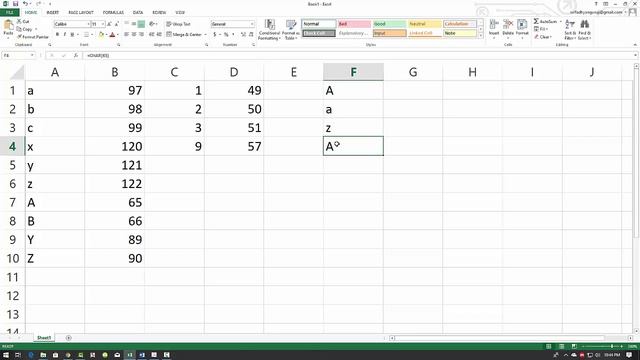Apply percent style
The width and height of the screenshot is (640, 360).
[x=226, y=35]
